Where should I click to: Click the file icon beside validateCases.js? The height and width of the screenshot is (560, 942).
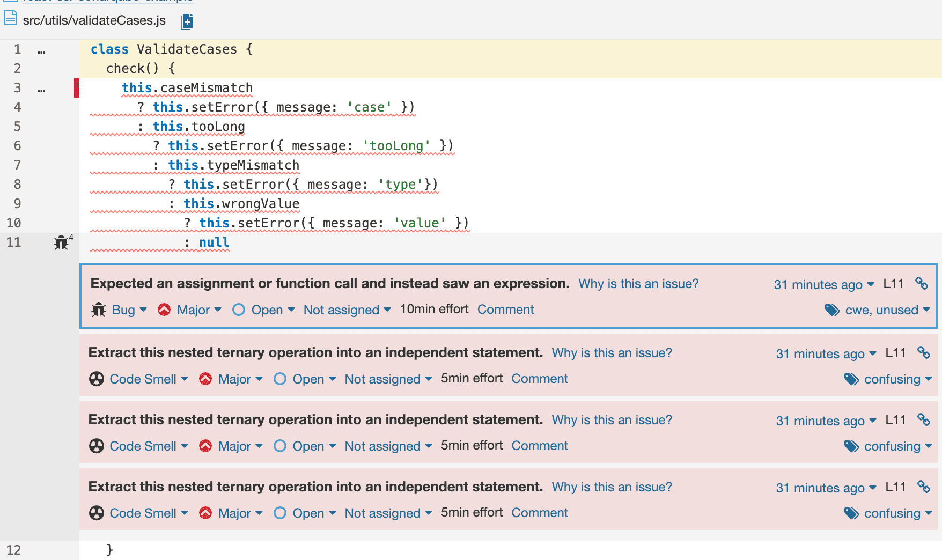tap(10, 19)
